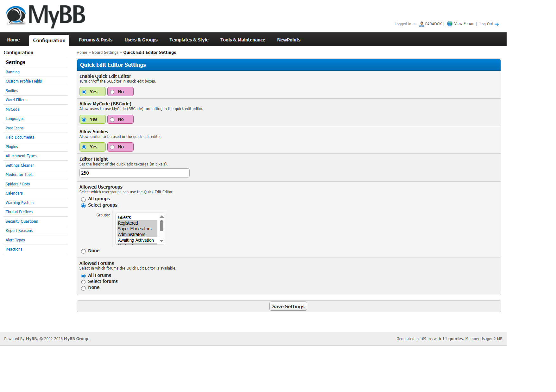The height and width of the screenshot is (392, 556).
Task: Select No for Enable Quick Edit Editor
Action: point(112,92)
